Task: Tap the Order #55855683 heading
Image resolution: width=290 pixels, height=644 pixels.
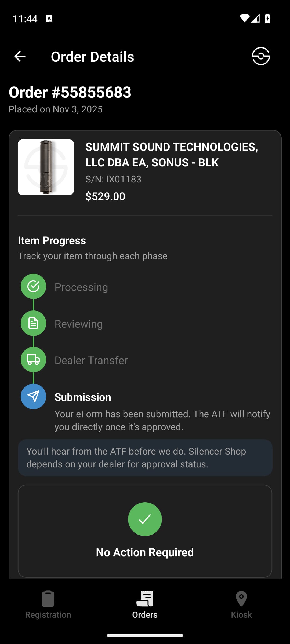Action: [70, 93]
